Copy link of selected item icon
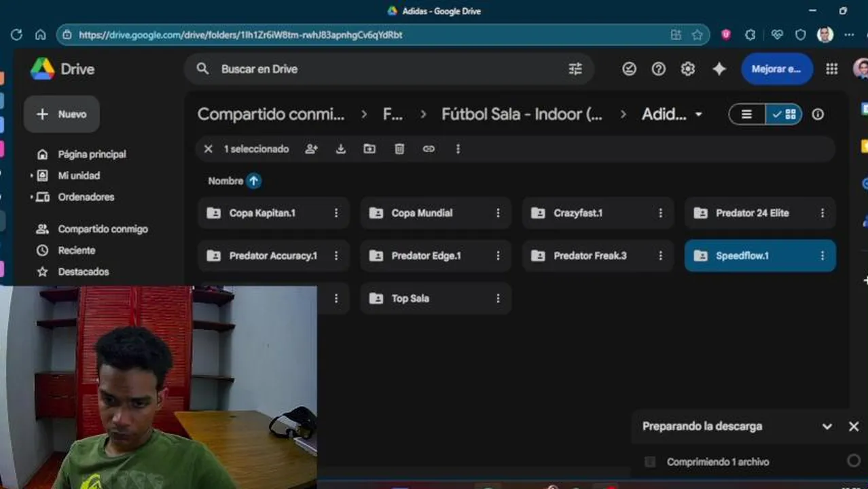Viewport: 868px width, 489px height. (429, 149)
